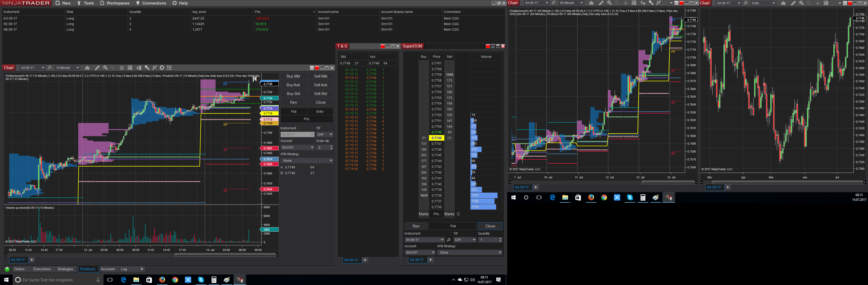Open Chart Trader Account Sim101 dropdown
Image resolution: width=868 pixels, height=285 pixels.
(297, 147)
